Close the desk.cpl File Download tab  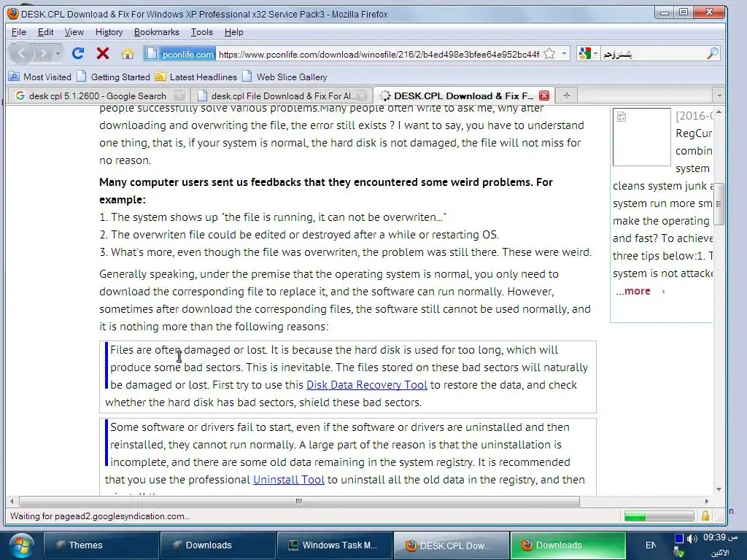[x=362, y=96]
